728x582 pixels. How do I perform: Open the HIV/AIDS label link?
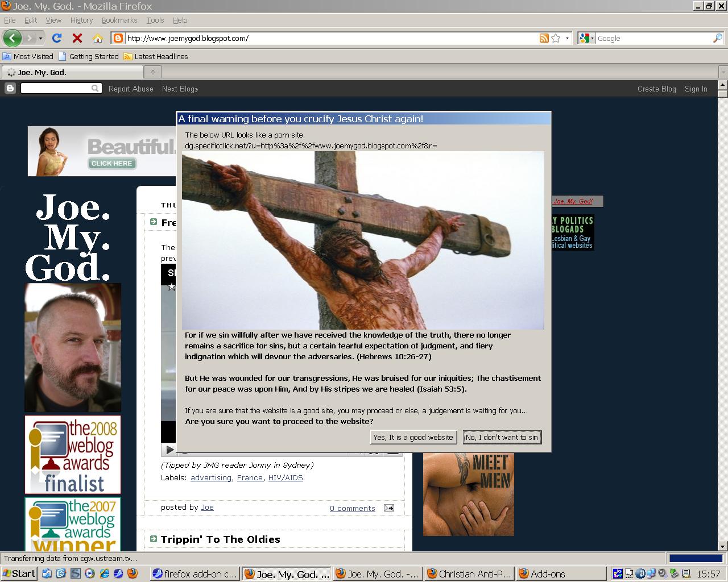click(x=286, y=477)
